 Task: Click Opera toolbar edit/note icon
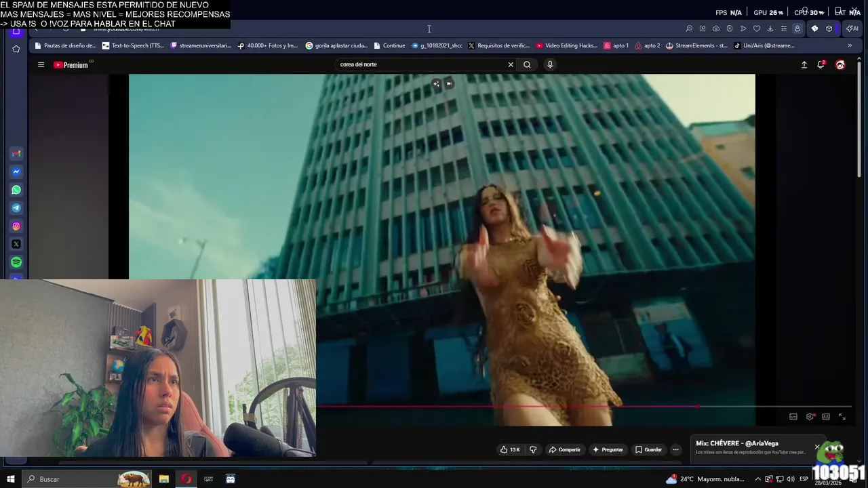[703, 28]
